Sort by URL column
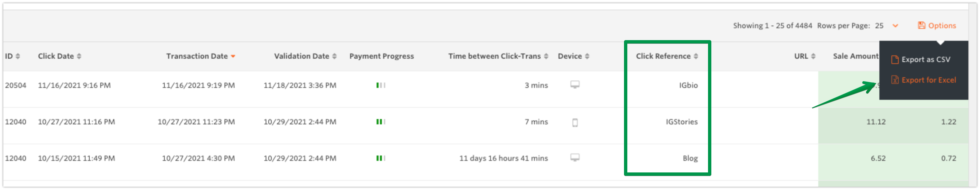 [x=805, y=56]
